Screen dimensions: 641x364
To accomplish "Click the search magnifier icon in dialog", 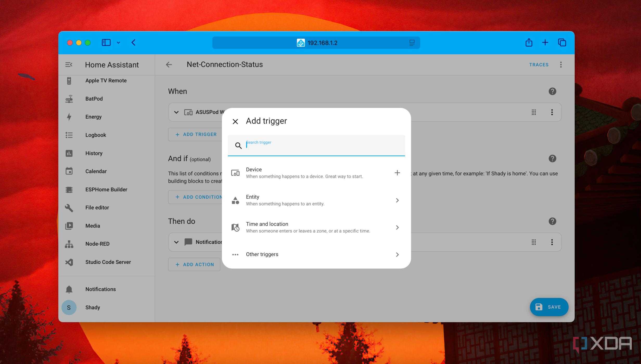I will [238, 146].
